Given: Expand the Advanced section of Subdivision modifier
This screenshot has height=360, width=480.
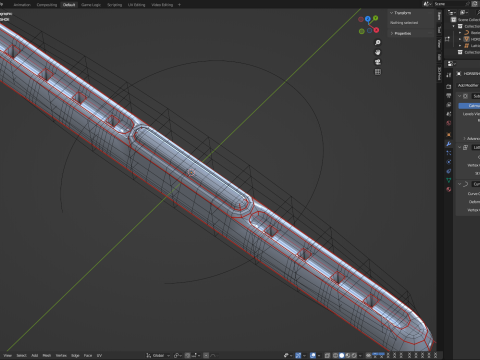Looking at the screenshot, I should click(464, 138).
